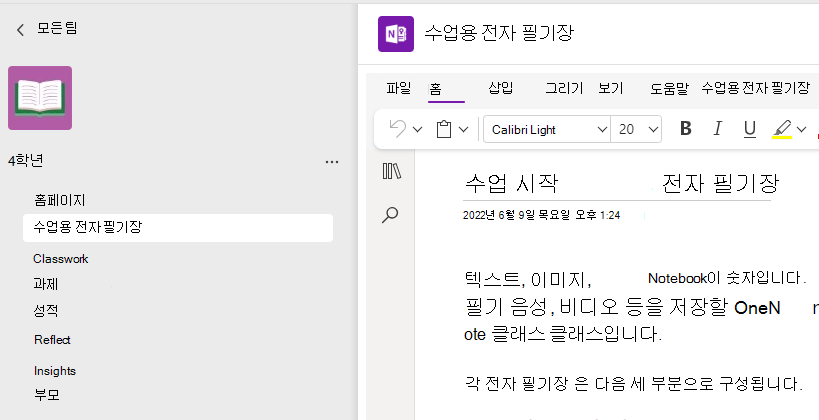The image size is (819, 420).
Task: Select 수업용 전자 필기장 in the sidebar
Action: coord(178,228)
